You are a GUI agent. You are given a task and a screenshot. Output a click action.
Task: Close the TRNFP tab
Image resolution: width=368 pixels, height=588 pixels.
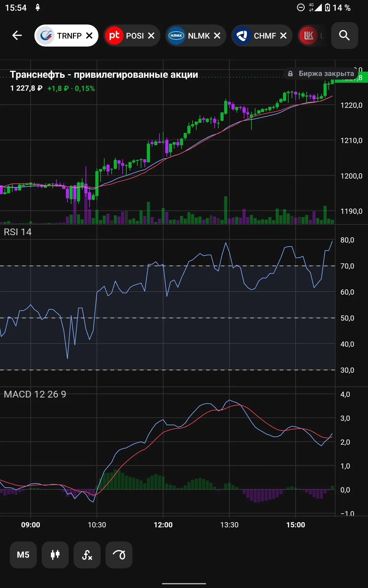(x=89, y=36)
